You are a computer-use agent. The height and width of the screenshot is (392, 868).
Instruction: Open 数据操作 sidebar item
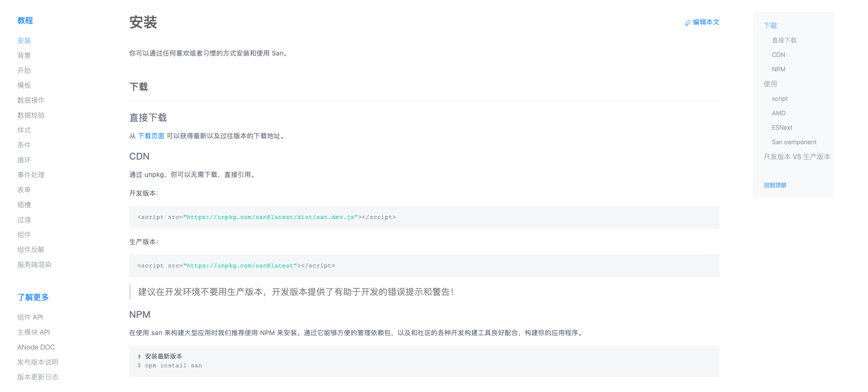[x=31, y=100]
